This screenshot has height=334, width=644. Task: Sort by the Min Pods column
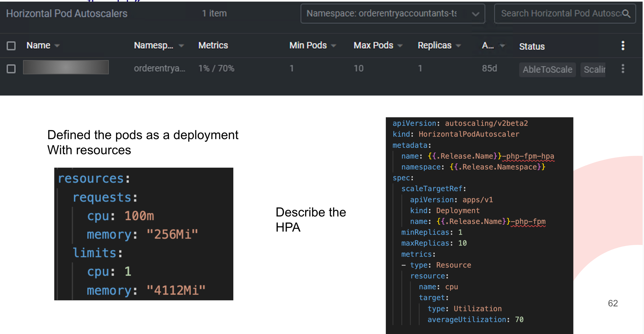pyautogui.click(x=313, y=46)
